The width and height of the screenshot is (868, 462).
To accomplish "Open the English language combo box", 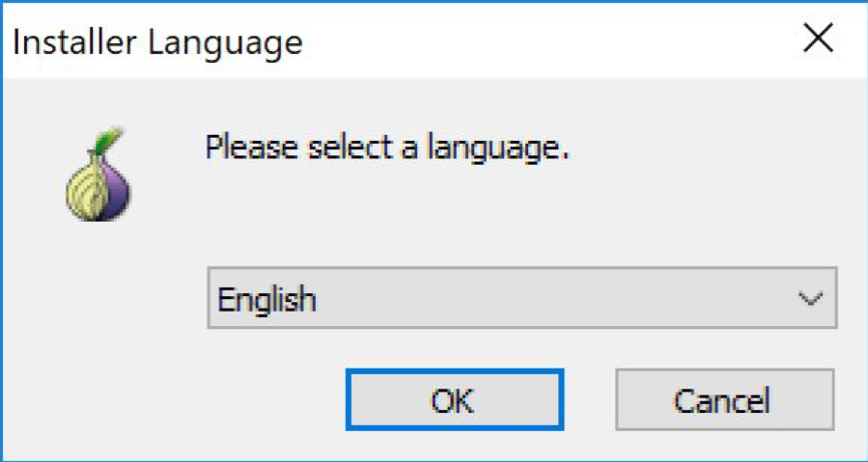I will point(522,298).
